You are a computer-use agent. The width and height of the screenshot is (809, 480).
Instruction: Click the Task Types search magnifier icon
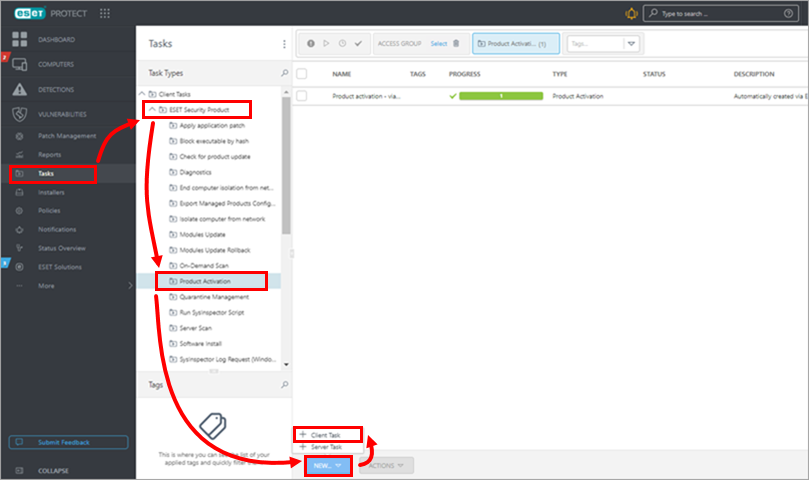(x=284, y=73)
